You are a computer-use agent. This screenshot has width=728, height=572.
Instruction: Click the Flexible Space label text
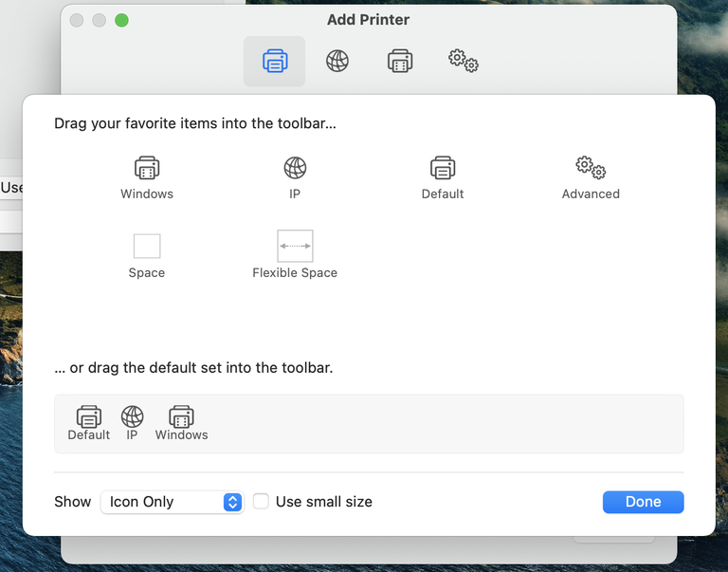click(x=295, y=273)
